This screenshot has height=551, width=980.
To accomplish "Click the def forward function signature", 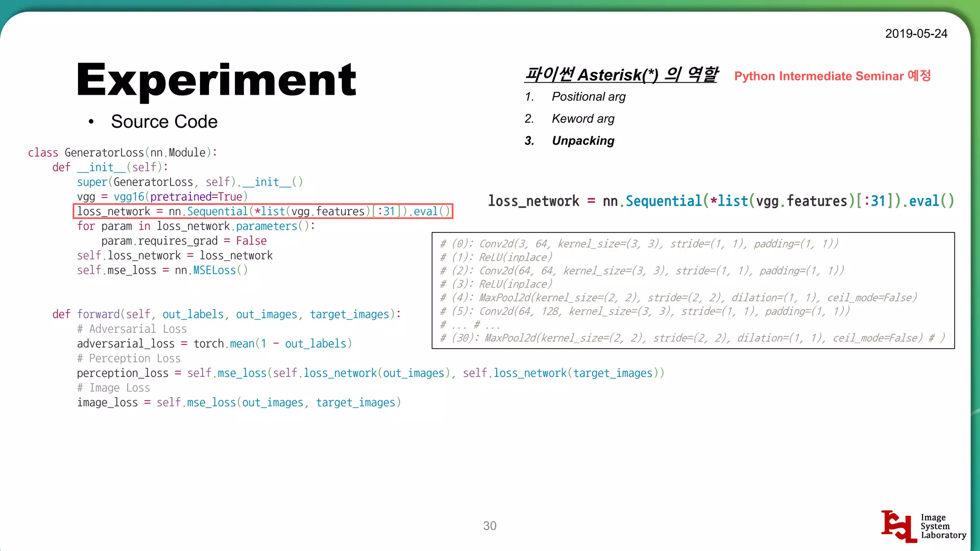I will coord(226,314).
